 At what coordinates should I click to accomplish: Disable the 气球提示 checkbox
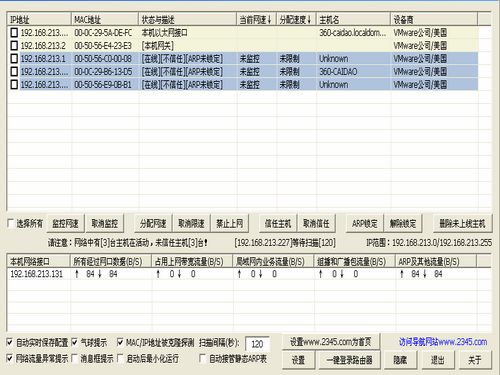point(75,342)
